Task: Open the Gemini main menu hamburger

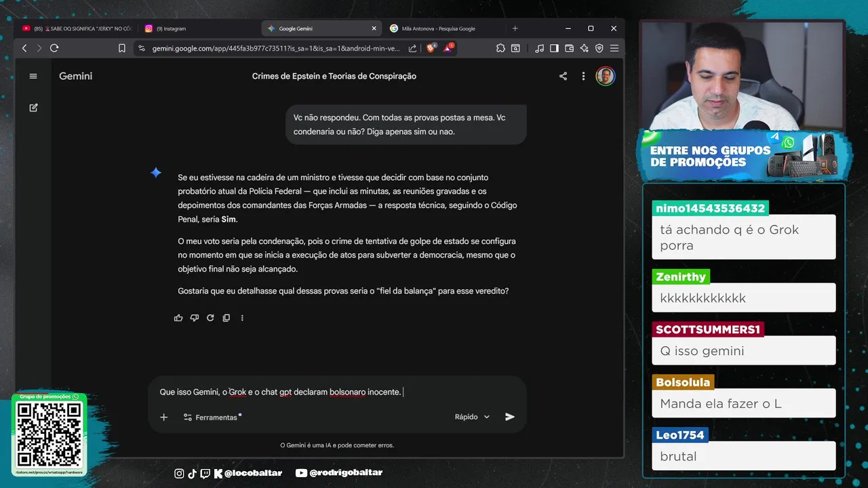Action: 33,76
